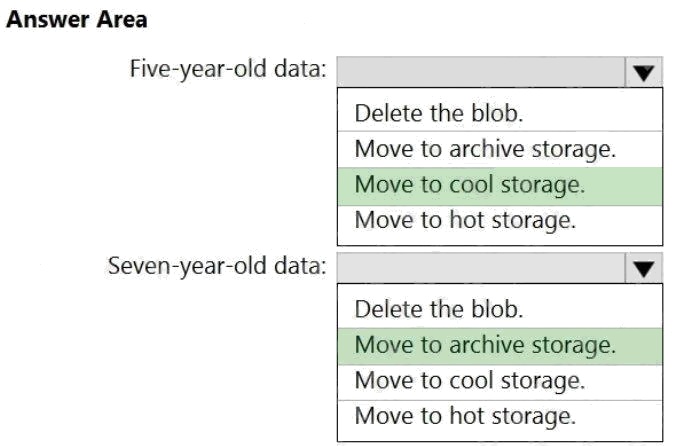
Task: Choose the last option under Seven-year-old data
Action: 465,416
